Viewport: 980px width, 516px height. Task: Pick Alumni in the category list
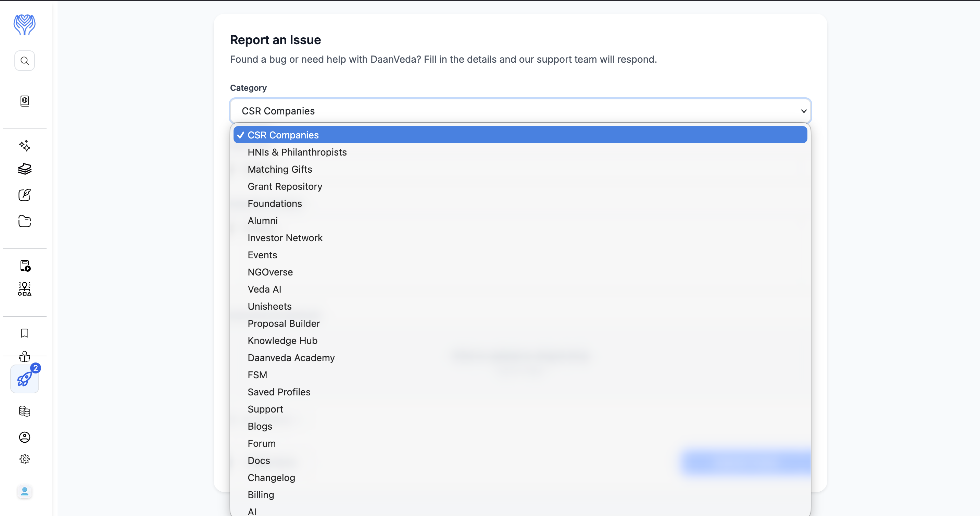tap(520, 221)
